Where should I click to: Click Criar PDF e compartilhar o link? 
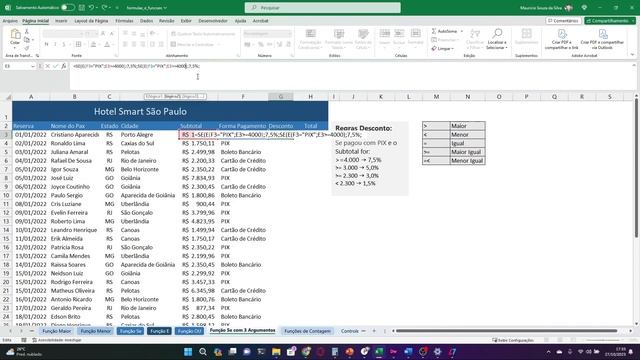coord(562,39)
